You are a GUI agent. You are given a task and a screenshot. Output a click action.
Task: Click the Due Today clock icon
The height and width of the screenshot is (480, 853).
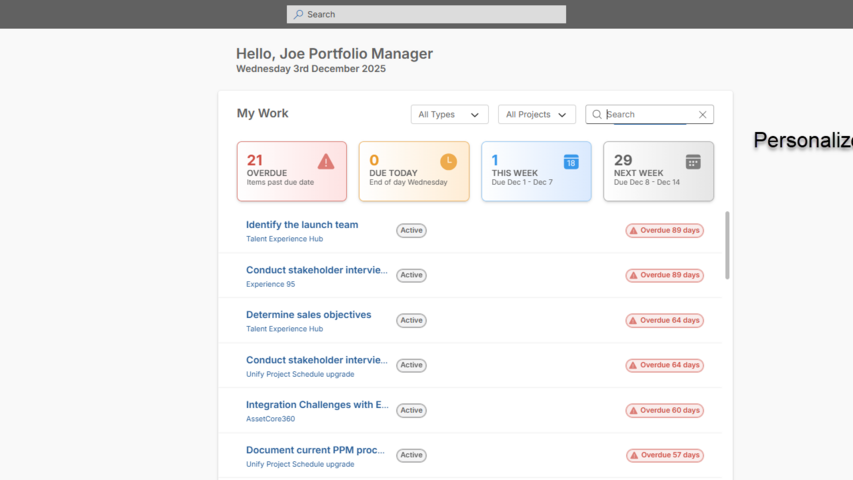(448, 161)
